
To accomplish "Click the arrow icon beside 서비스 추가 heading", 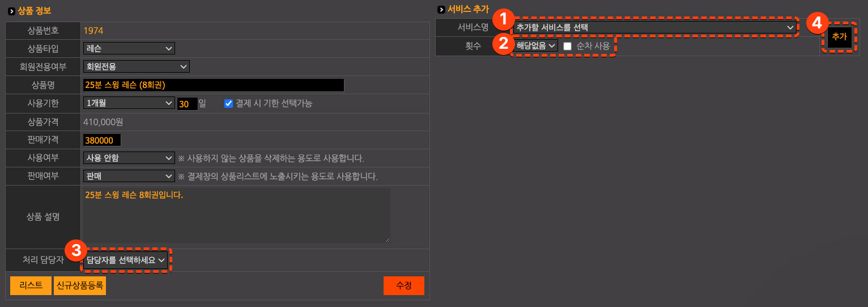I will click(x=441, y=10).
